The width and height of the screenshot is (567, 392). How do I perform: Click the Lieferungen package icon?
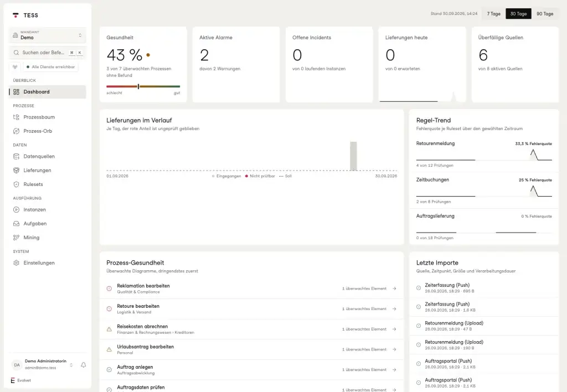pos(16,171)
